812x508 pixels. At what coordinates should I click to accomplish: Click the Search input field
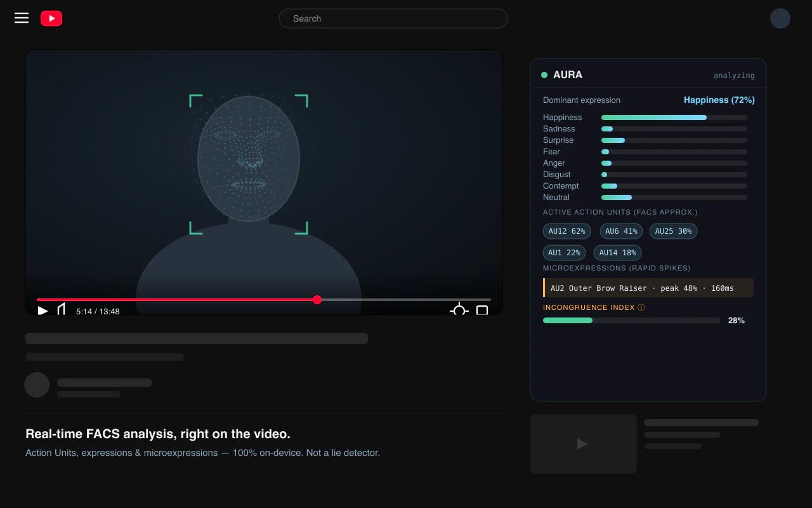click(x=393, y=18)
